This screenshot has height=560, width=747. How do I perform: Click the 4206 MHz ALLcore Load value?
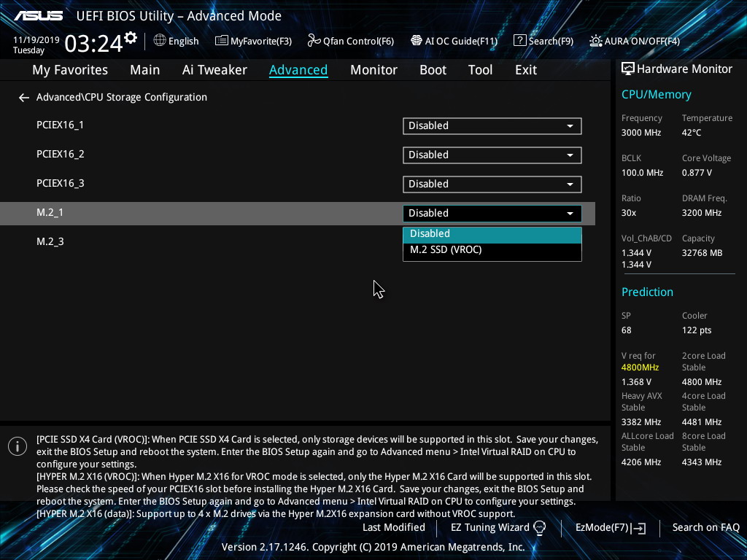tap(641, 462)
